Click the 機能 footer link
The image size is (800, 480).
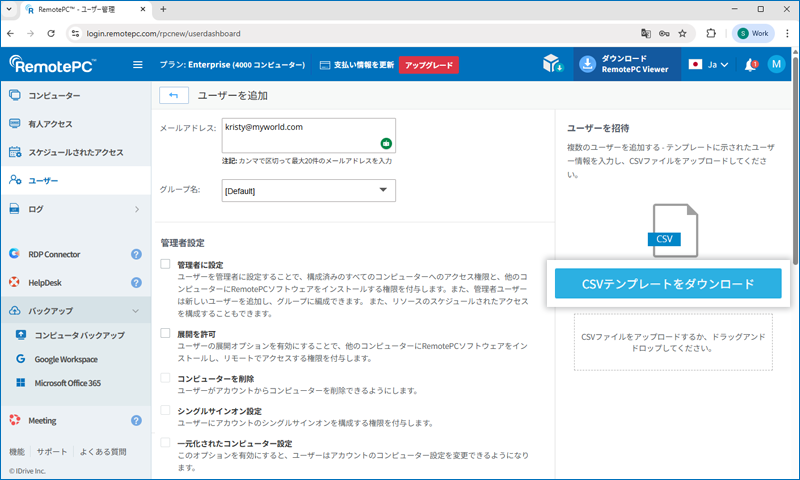[17, 451]
